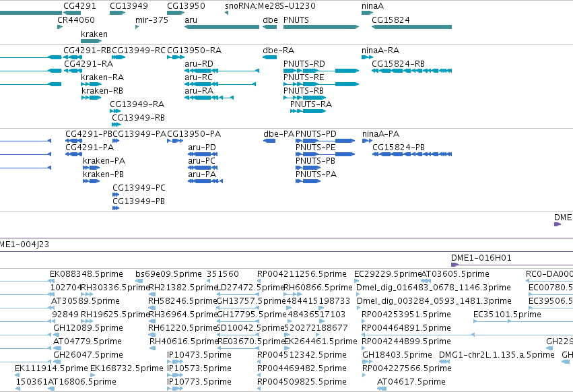Select EST AT03605.5prime label
Screen dimensions: 573x392
pyautogui.click(x=455, y=274)
